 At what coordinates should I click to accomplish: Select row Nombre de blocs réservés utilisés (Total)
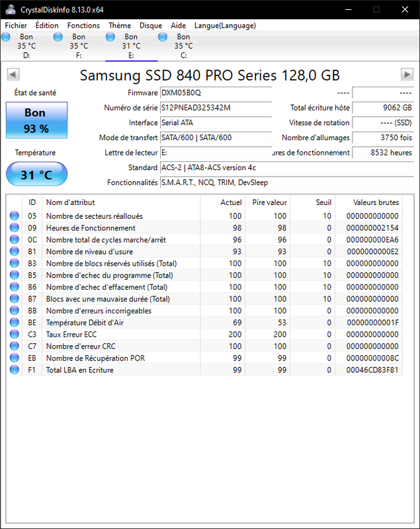click(204, 263)
